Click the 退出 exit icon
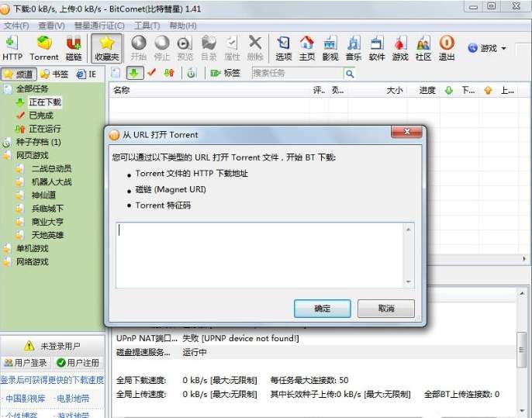This screenshot has width=532, height=418. [x=447, y=48]
